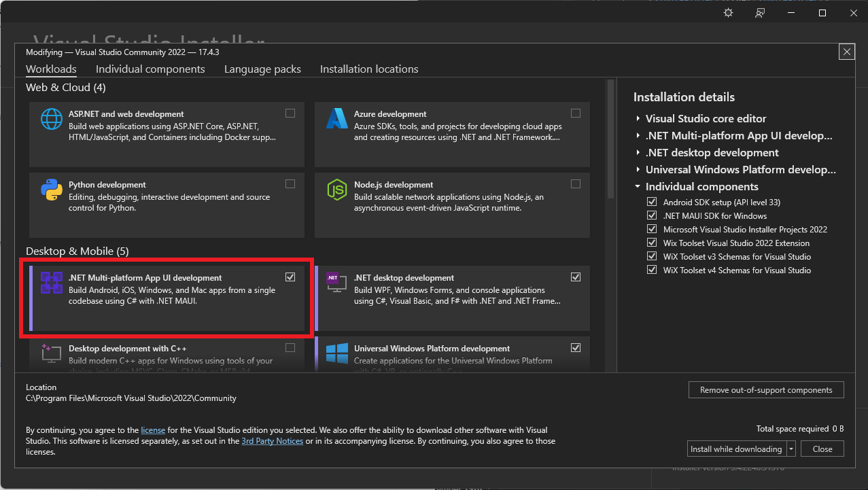Image resolution: width=868 pixels, height=490 pixels.
Task: Click Remove out-of-support components button
Action: coord(766,390)
